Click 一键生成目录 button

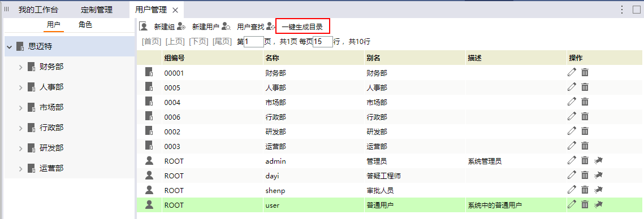(x=302, y=27)
